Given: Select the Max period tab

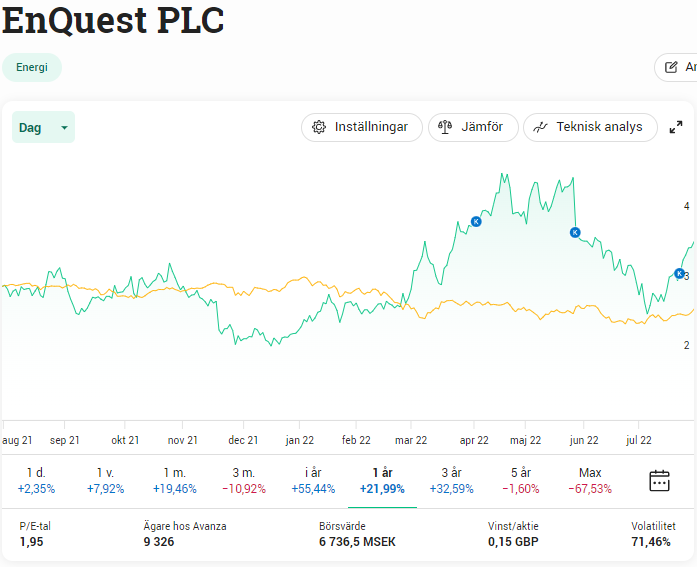Looking at the screenshot, I should point(590,481).
